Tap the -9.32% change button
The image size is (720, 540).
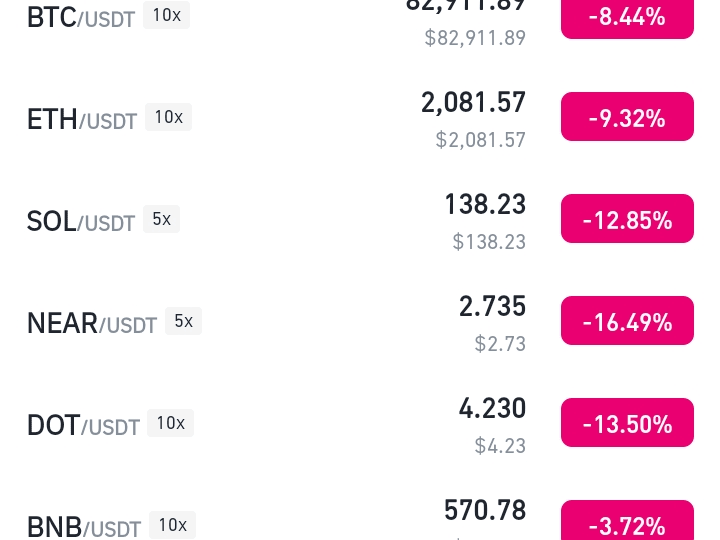(627, 117)
